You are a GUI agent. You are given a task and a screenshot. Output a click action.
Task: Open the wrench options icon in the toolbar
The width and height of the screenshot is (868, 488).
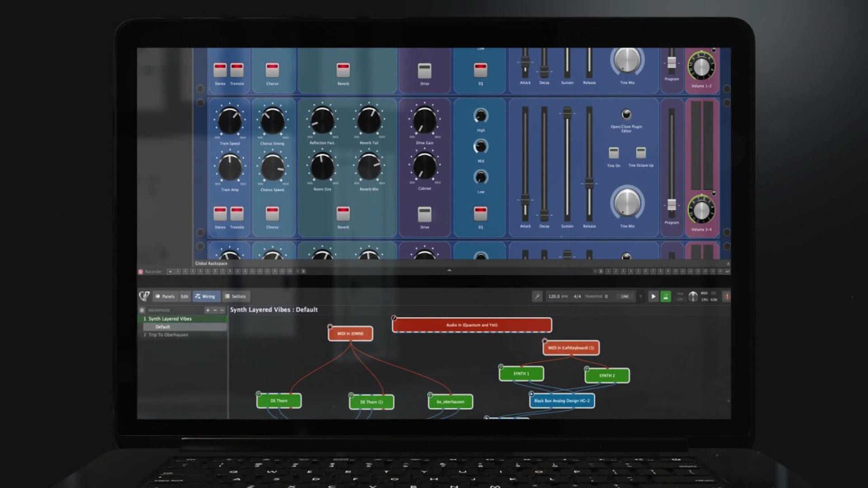(x=537, y=296)
